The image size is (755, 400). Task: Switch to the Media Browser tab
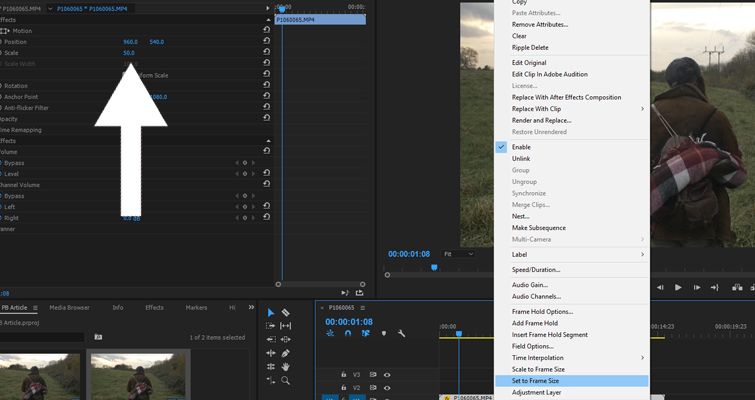69,307
